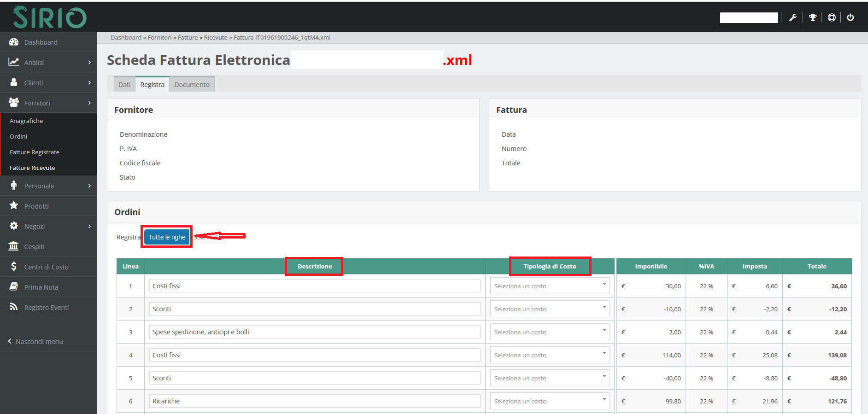The height and width of the screenshot is (414, 868).
Task: Click the wrench settings icon
Action: click(x=793, y=17)
